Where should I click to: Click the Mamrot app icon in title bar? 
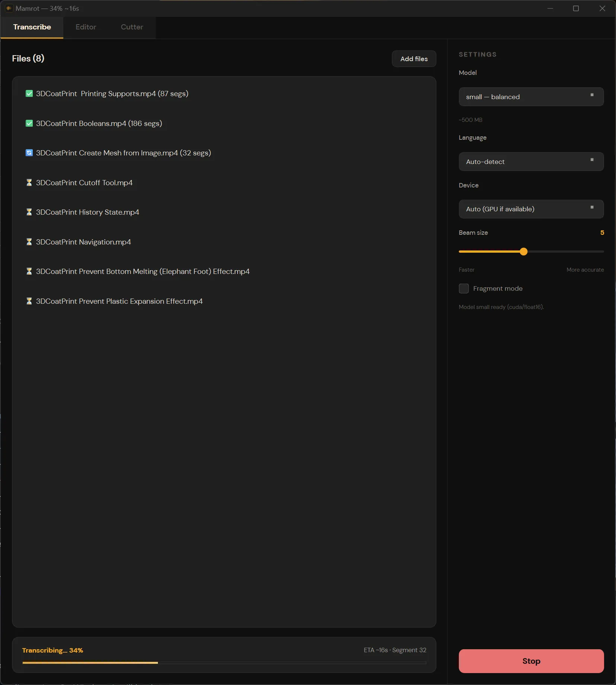click(9, 8)
